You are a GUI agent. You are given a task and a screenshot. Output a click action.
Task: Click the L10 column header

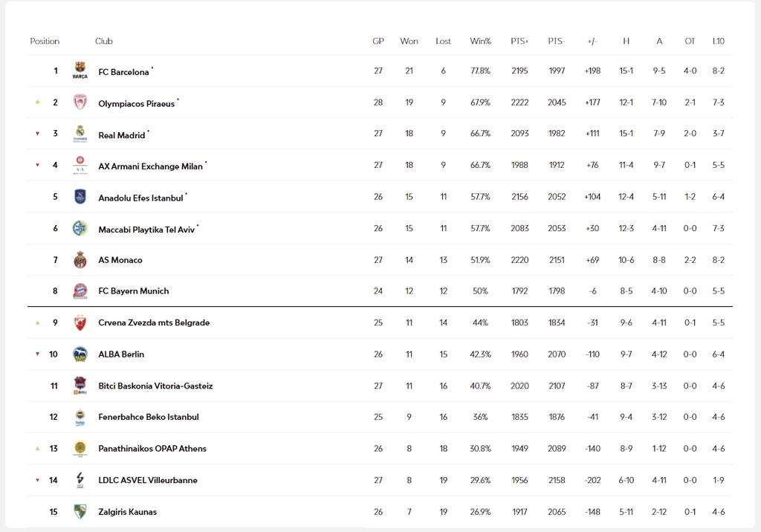coord(719,42)
